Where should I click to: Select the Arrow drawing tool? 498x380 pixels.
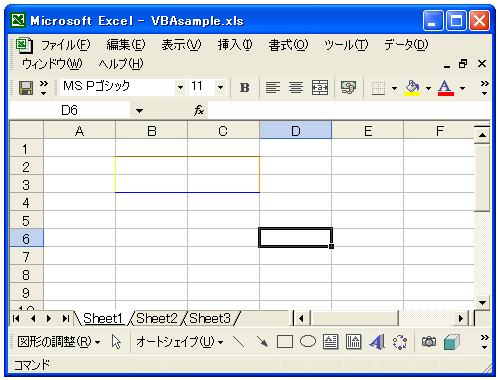262,342
